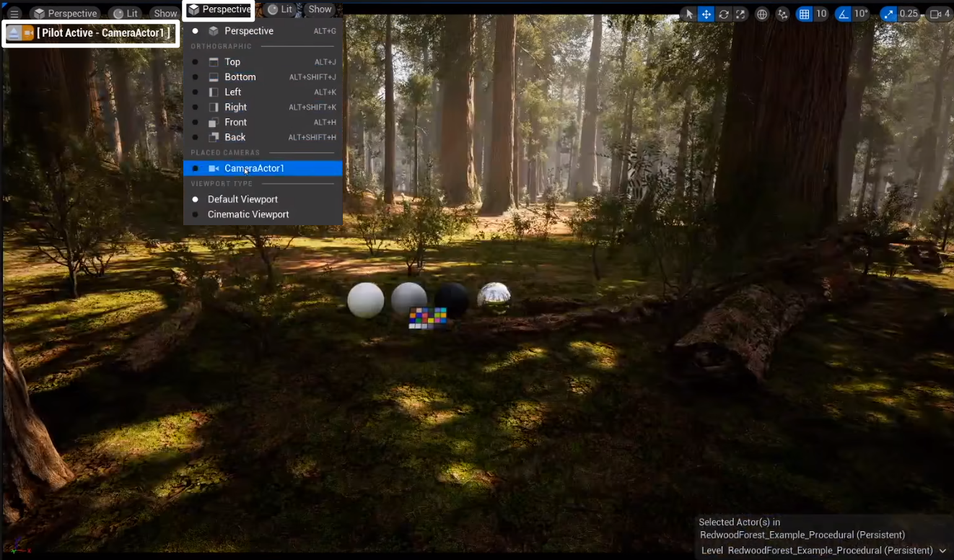Select the Rotate gizmo tool

(x=724, y=14)
